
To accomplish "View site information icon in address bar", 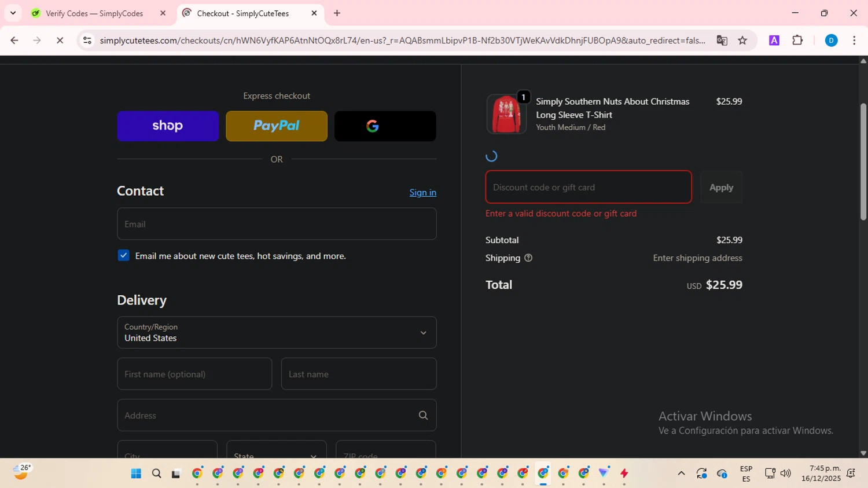I will tap(87, 41).
